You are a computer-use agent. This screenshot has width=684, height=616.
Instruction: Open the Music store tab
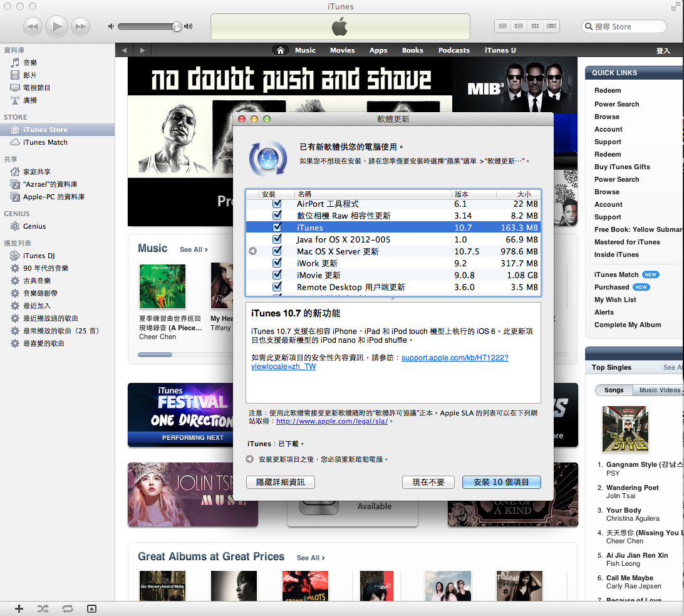point(306,50)
